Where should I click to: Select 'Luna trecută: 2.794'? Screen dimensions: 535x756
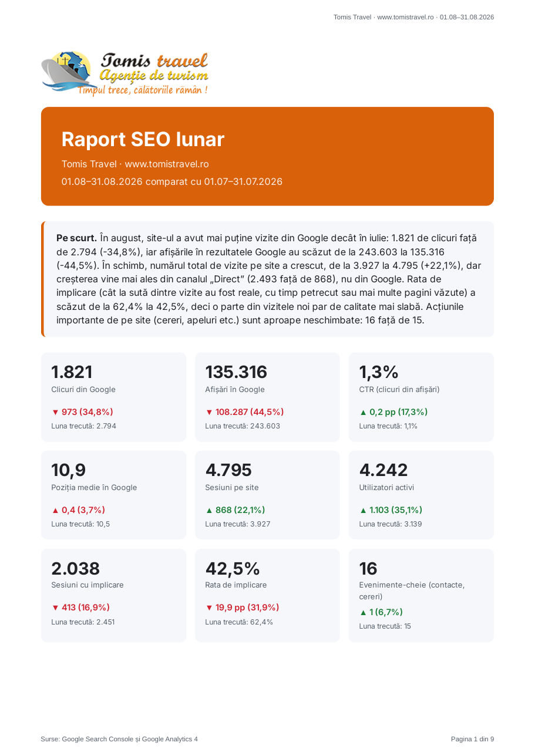pyautogui.click(x=83, y=426)
